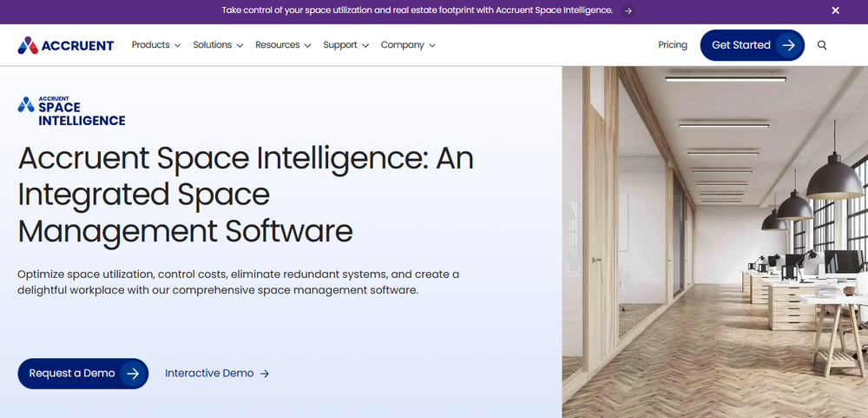Expand the Support menu
This screenshot has width=868, height=418.
click(x=346, y=45)
